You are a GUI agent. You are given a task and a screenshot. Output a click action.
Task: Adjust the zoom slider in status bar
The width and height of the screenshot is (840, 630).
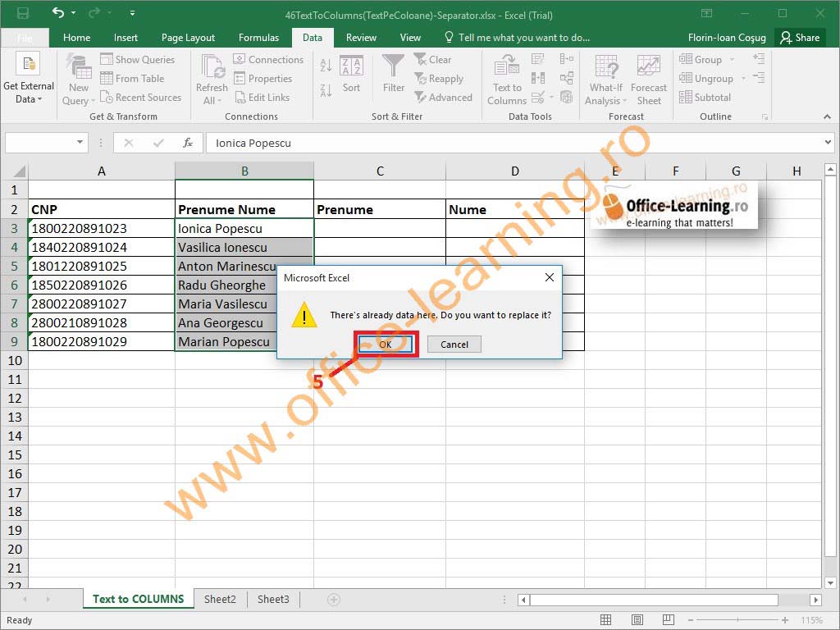[737, 620]
